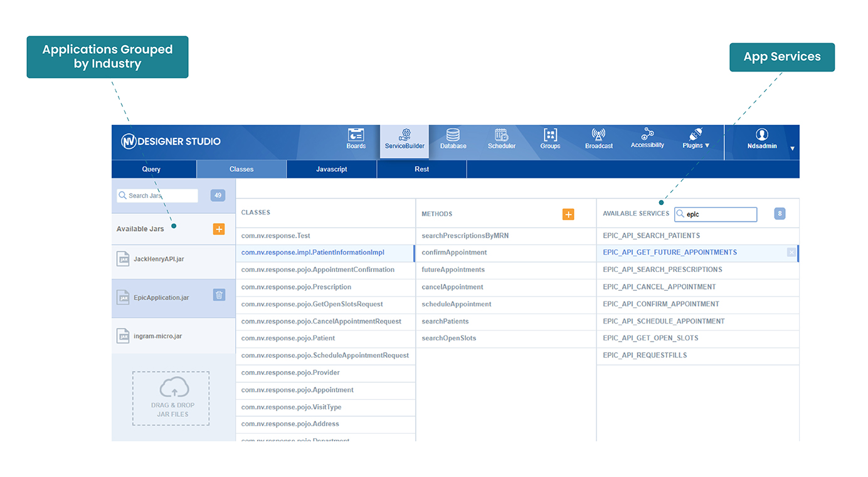Click the services search field containing epic
The width and height of the screenshot is (868, 477).
pos(716,214)
